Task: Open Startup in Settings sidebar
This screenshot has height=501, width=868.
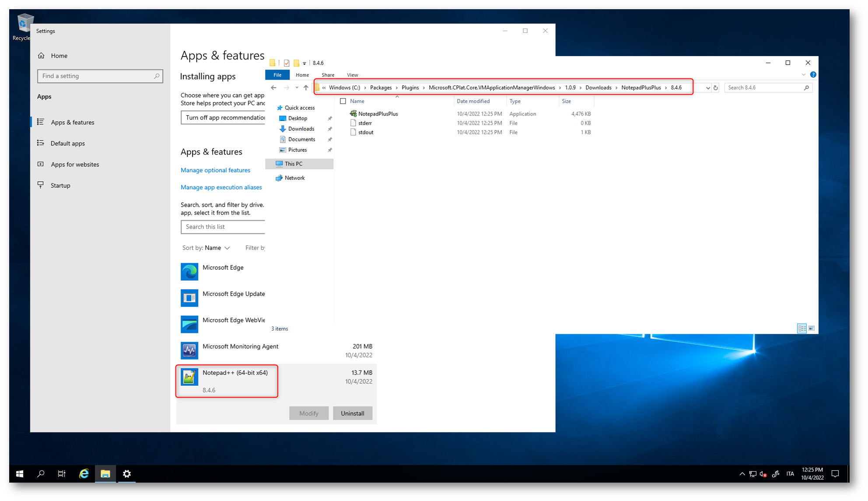Action: point(60,185)
